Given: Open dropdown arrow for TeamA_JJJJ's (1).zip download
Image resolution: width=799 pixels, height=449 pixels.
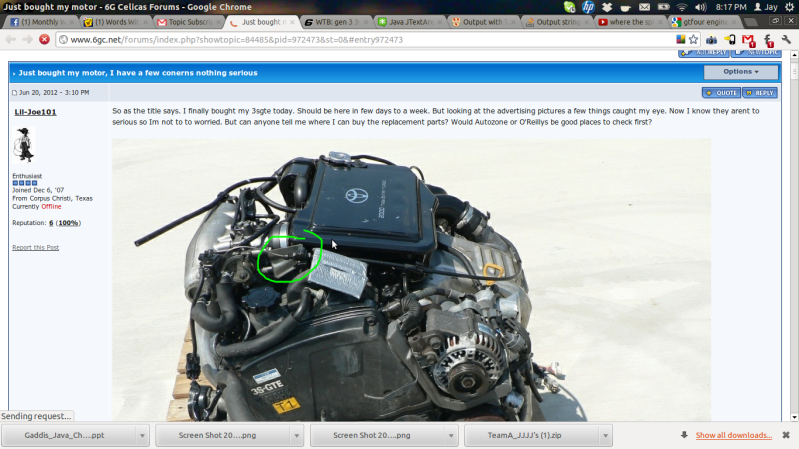Looking at the screenshot, I should click(605, 436).
